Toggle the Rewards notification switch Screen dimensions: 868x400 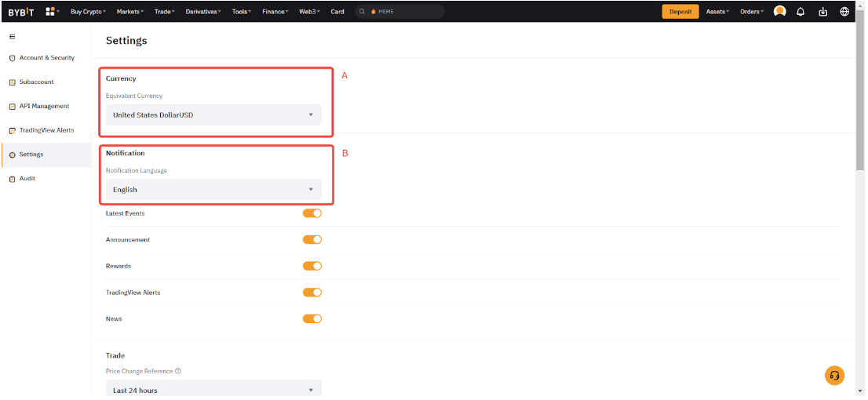(x=312, y=266)
